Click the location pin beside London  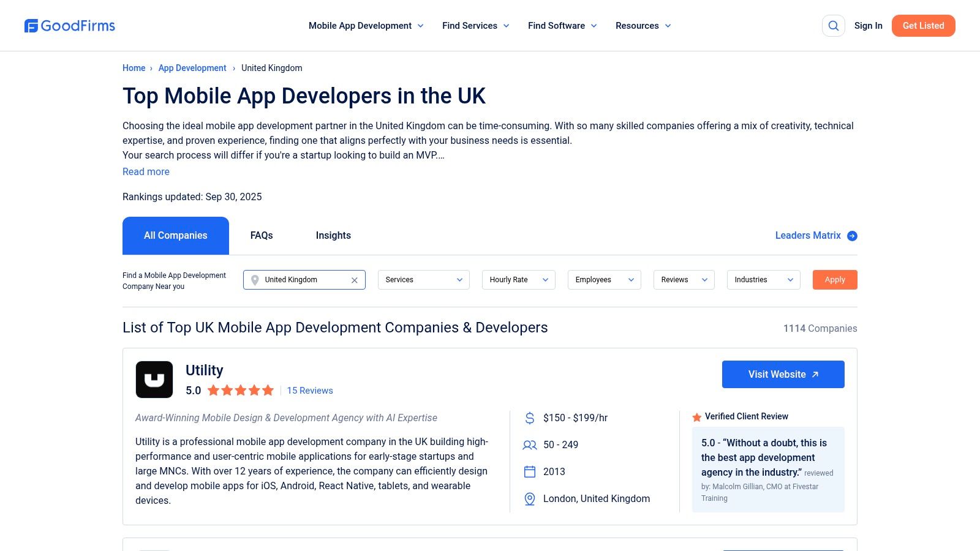click(x=530, y=499)
